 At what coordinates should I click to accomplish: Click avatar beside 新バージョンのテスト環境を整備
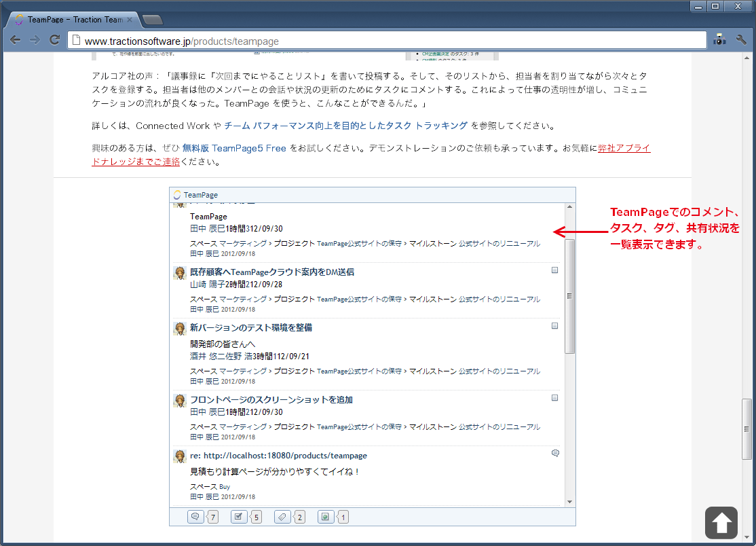(180, 329)
